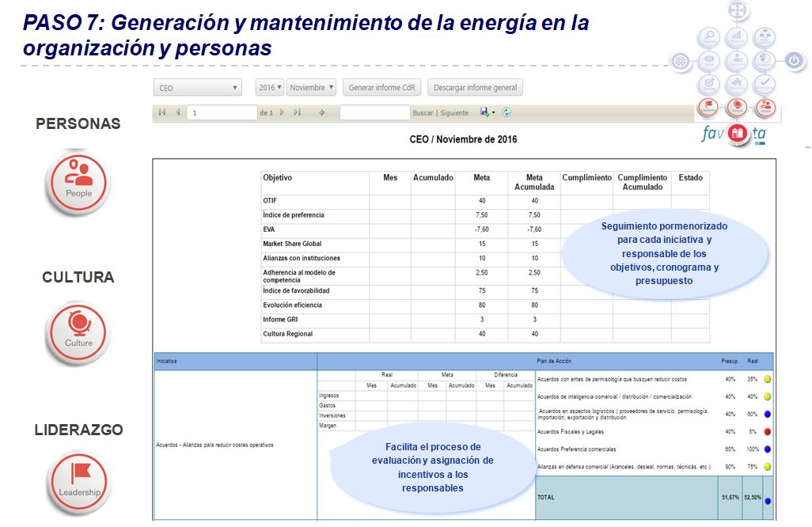Open the CEO role dropdown
812x527 pixels.
pyautogui.click(x=197, y=88)
